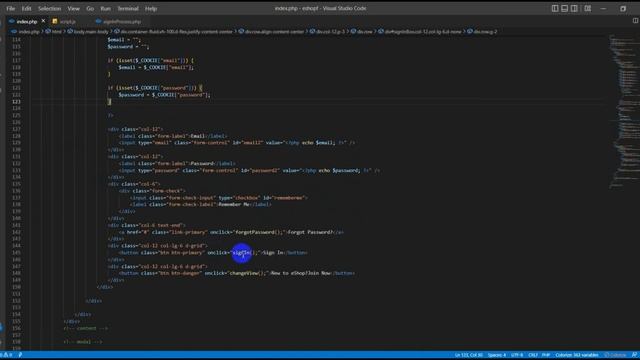This screenshot has height=360, width=640.
Task: Click line number 123 in the gutter
Action: point(16,102)
